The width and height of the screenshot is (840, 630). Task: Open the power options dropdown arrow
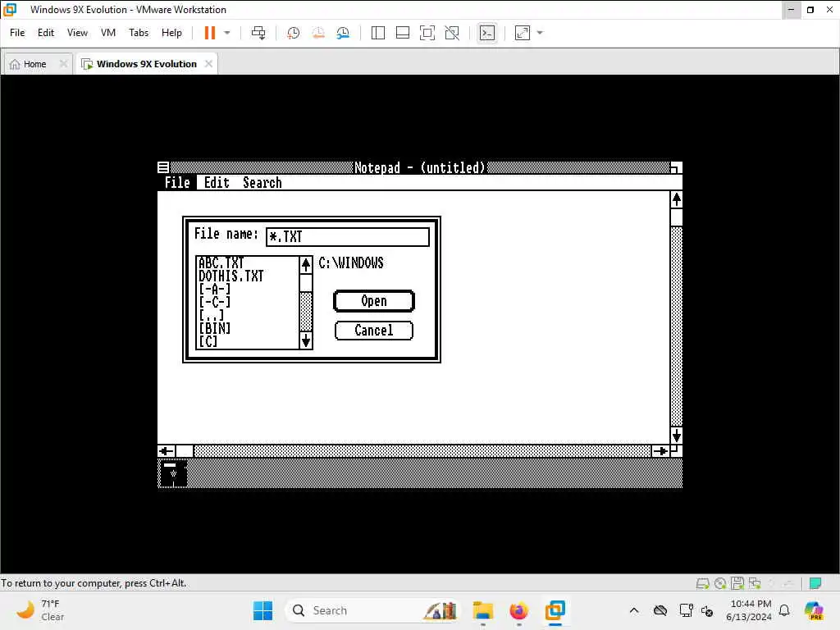(x=227, y=33)
